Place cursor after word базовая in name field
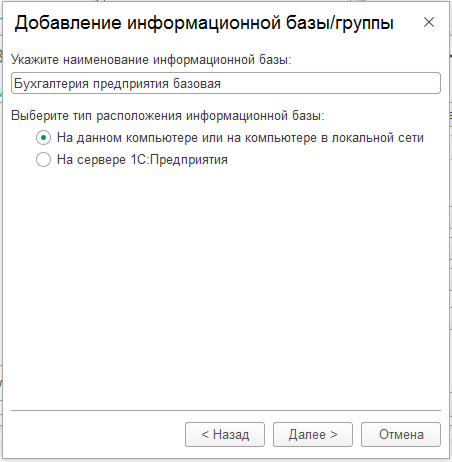Screen dimensions: 452x462 (221, 83)
